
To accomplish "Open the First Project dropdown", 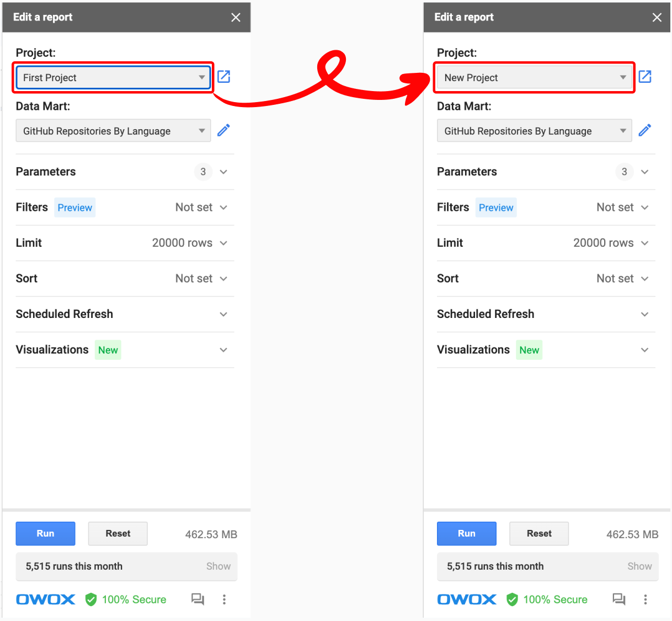I will (x=114, y=78).
